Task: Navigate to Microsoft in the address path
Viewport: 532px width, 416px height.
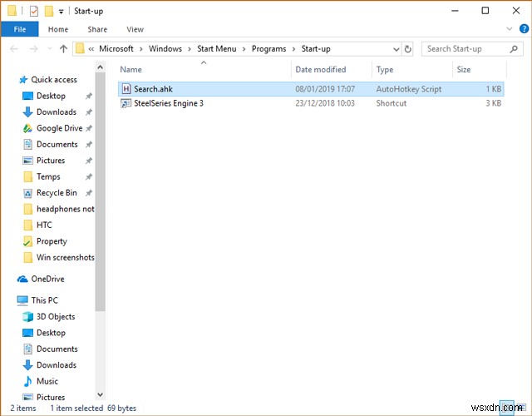Action: (116, 49)
